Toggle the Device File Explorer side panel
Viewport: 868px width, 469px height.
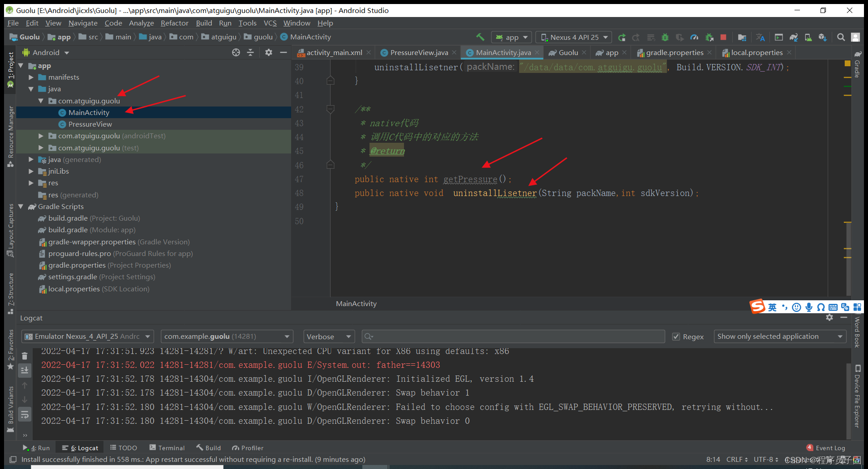[x=857, y=396]
